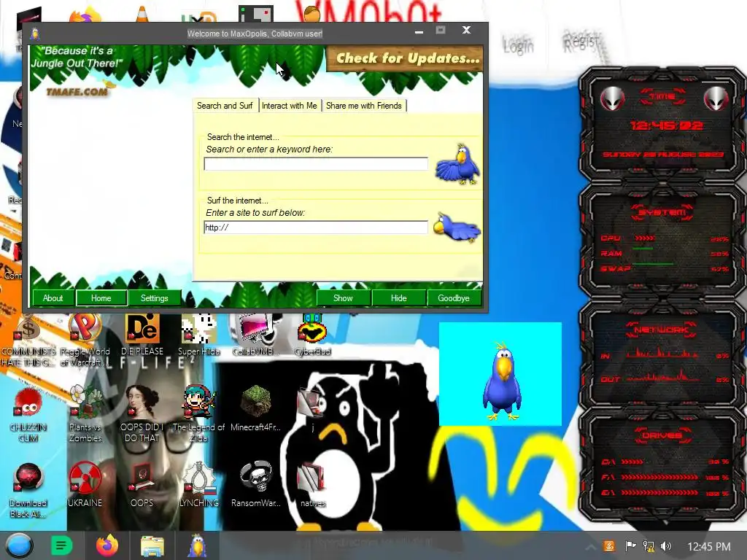Select the folder icon labeled j
Image resolution: width=747 pixels, height=560 pixels.
click(311, 410)
